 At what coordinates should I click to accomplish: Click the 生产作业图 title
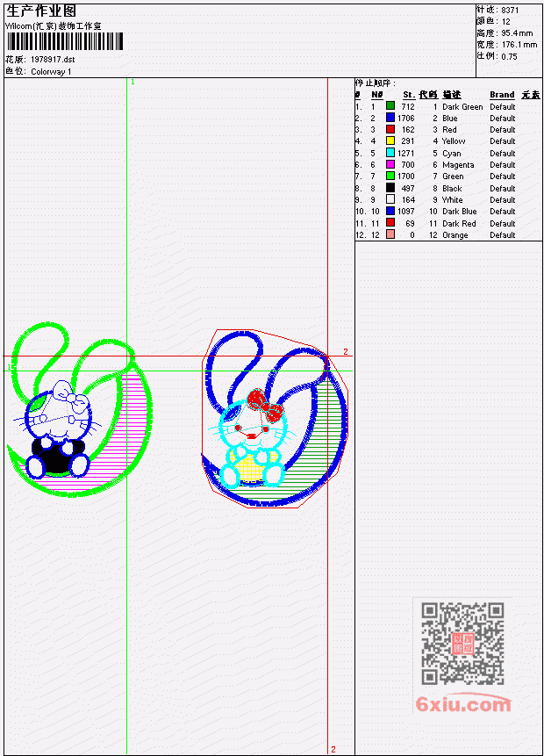coord(41,11)
